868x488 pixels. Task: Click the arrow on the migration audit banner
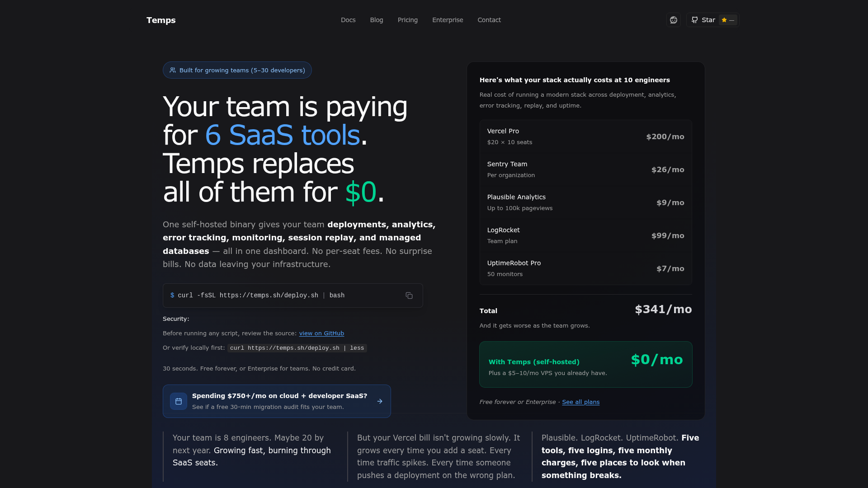(x=380, y=401)
